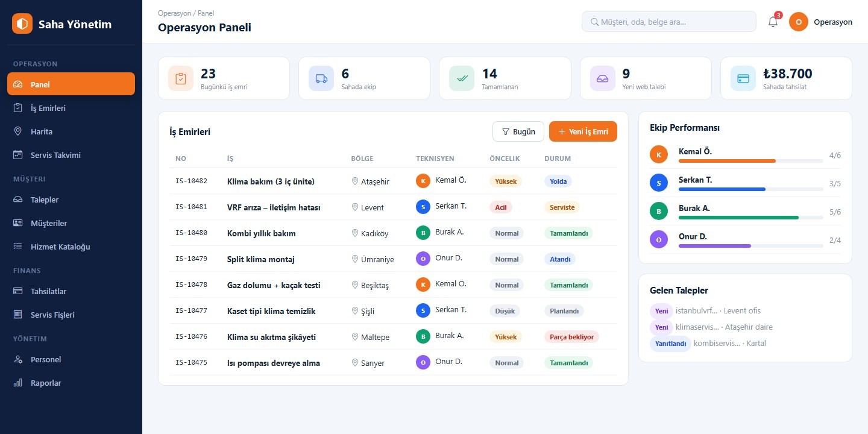Click the truck icon on Sahada ekip card

pos(321,78)
